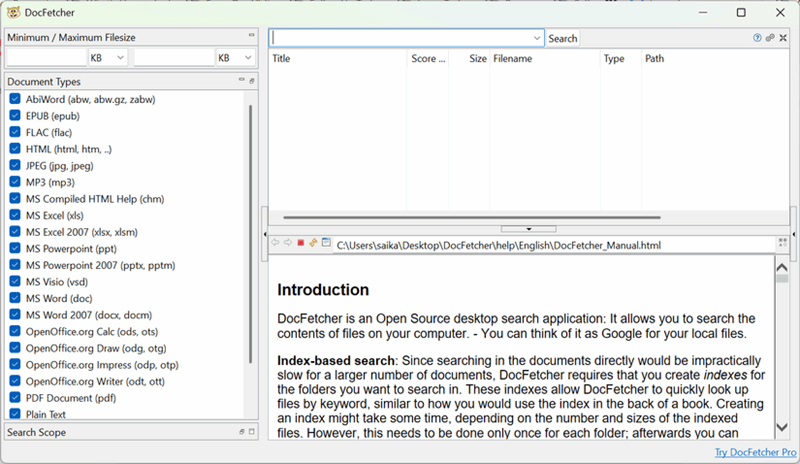Expand the search history dropdown arrow
The width and height of the screenshot is (800, 464).
537,38
